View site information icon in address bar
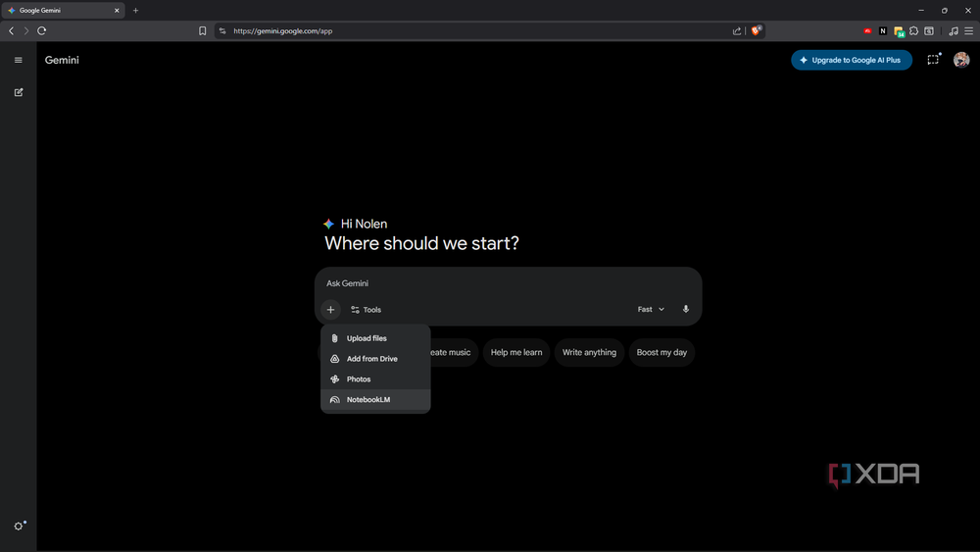980x552 pixels. click(x=222, y=30)
